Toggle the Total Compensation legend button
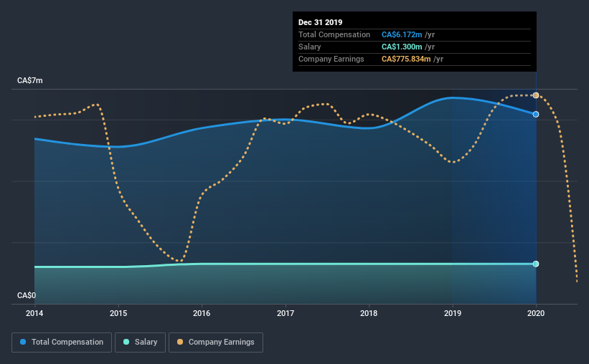 point(62,343)
